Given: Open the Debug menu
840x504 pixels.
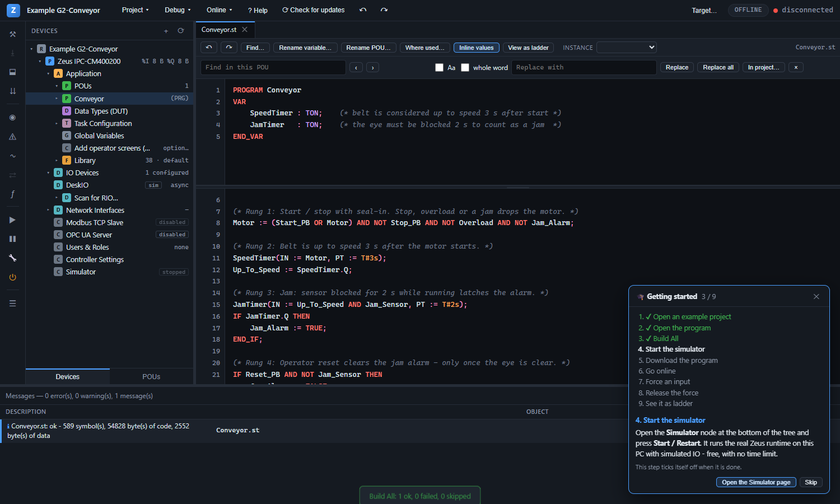Looking at the screenshot, I should [x=178, y=10].
